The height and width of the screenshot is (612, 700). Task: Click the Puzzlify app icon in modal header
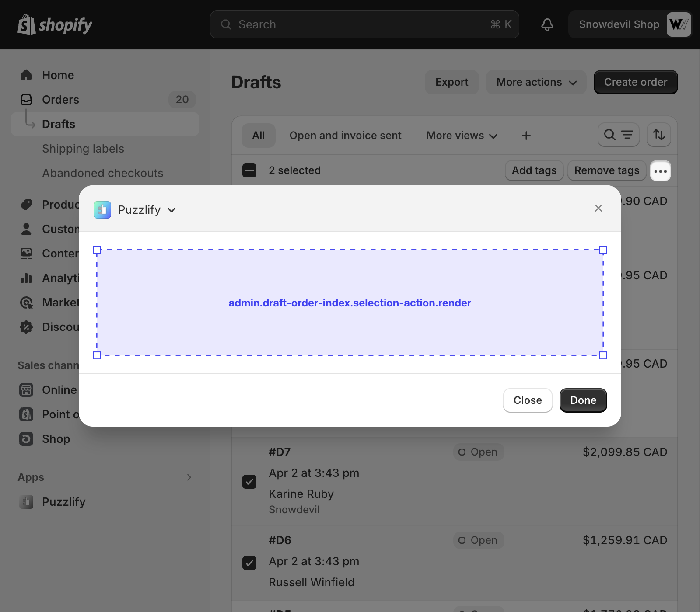pos(102,210)
